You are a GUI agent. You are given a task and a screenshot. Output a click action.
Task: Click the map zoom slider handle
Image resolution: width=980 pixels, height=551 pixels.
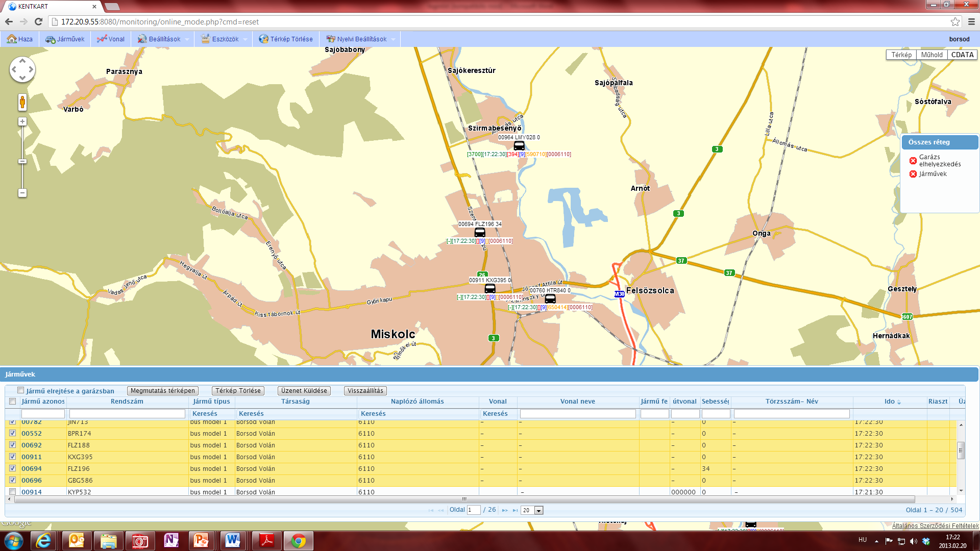coord(22,161)
